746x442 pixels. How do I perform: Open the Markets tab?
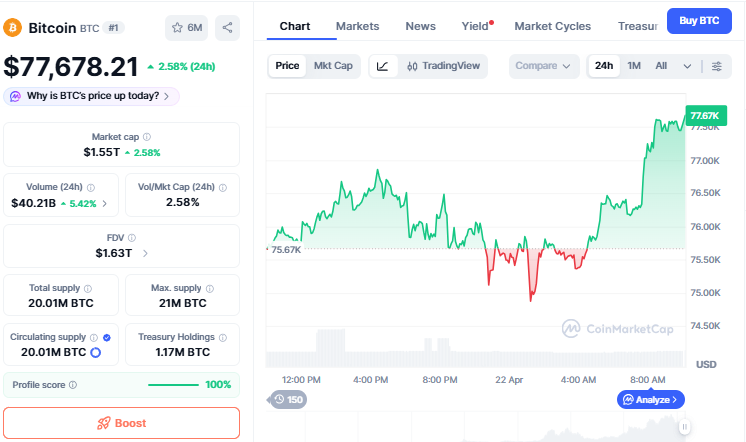[357, 26]
